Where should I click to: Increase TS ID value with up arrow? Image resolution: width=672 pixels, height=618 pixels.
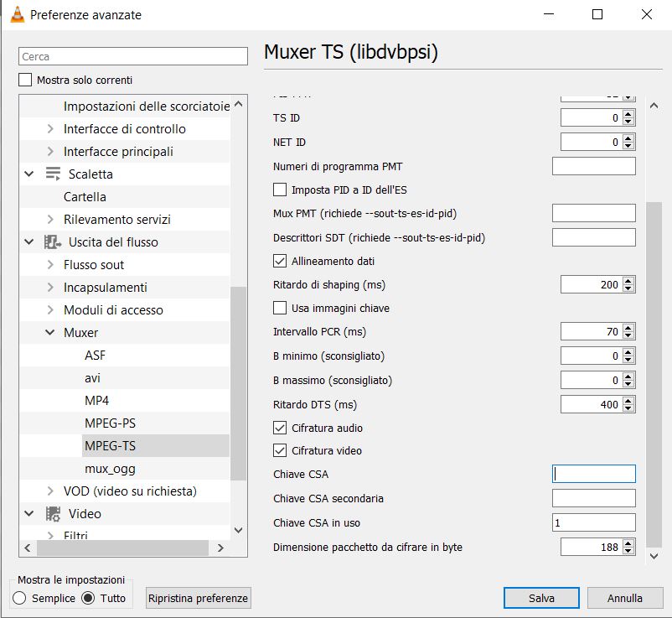coord(628,114)
